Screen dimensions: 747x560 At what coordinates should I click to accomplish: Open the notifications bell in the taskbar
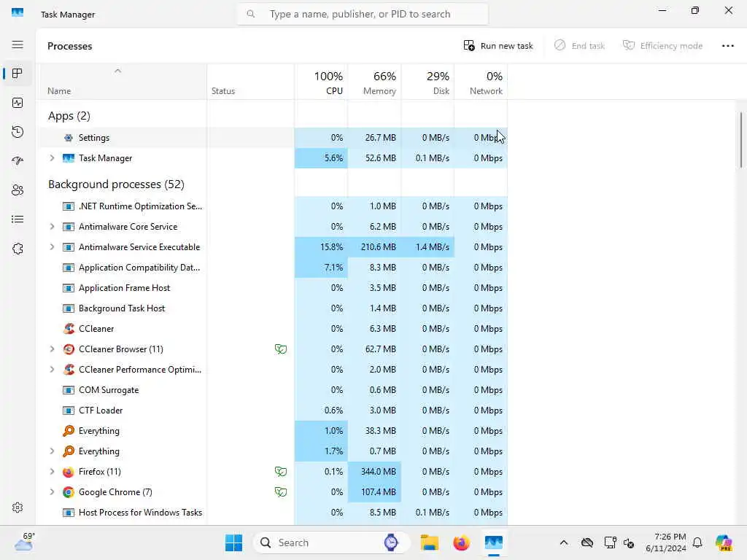point(697,542)
